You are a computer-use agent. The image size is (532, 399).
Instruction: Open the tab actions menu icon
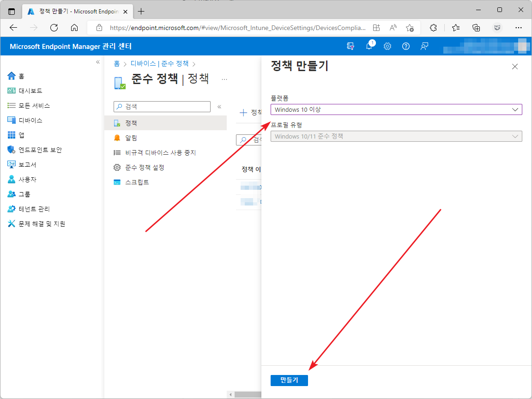[x=12, y=12]
